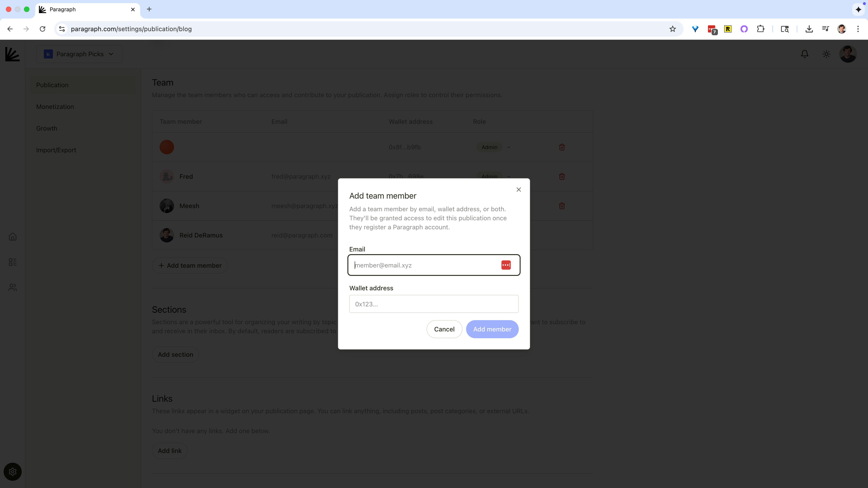Bookmark this page with the star icon

point(672,29)
